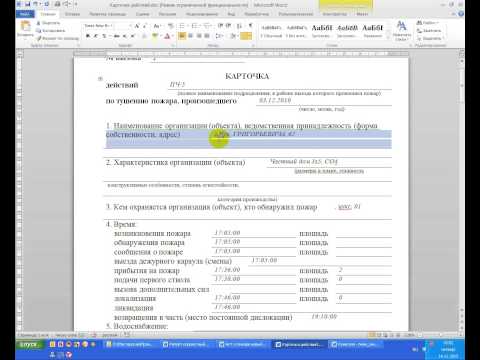Viewport: 480px width, 360px height.
Task: Click the Copy (Копировать) icon
Action: pyautogui.click(x=39, y=31)
